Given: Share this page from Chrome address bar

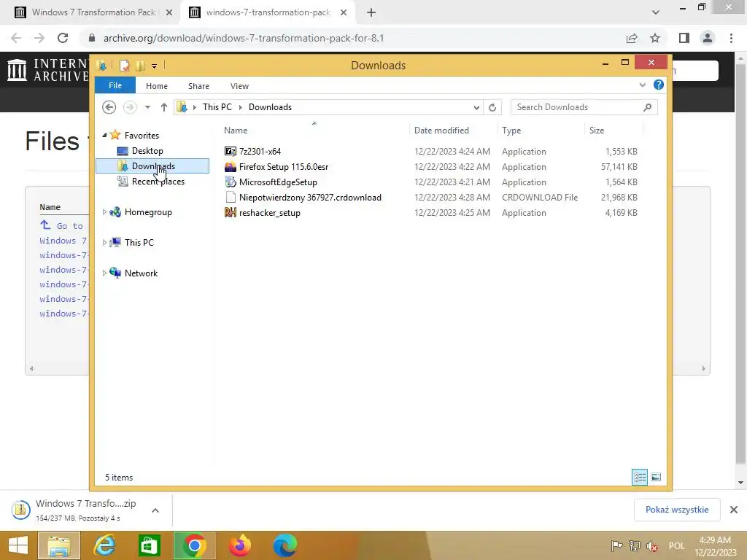Looking at the screenshot, I should [632, 38].
